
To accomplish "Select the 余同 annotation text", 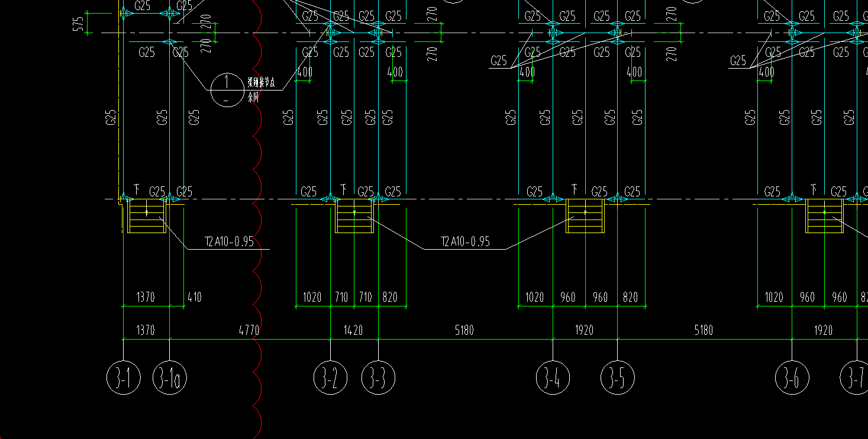I will [253, 98].
